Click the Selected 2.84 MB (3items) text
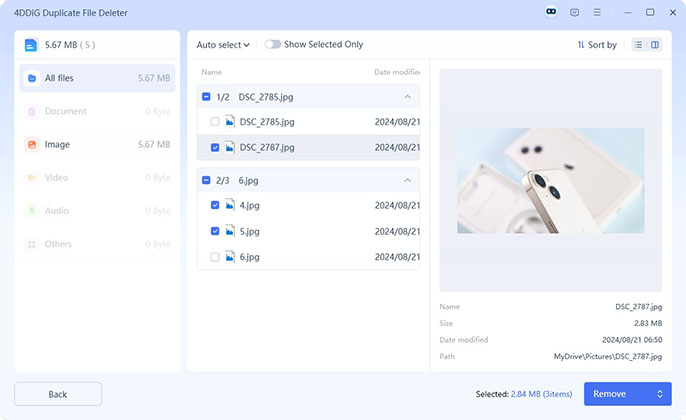 pos(524,394)
